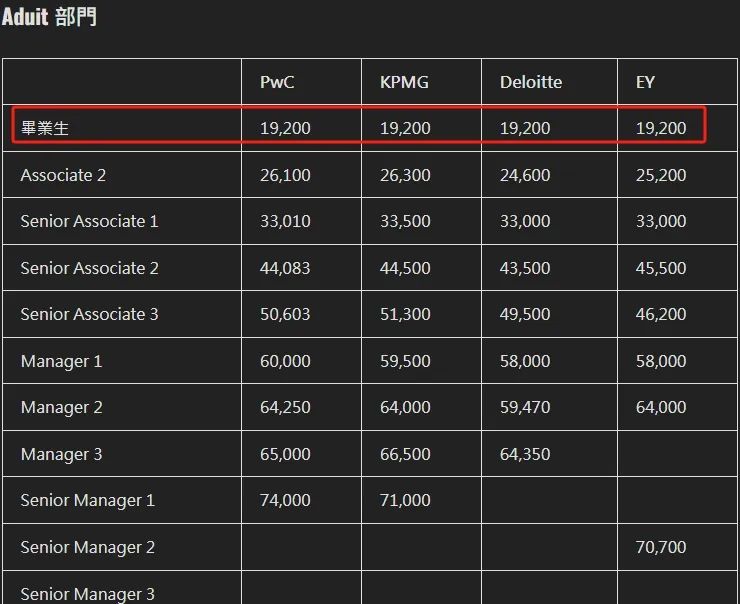Select PwC Associate 2 value 26,100
This screenshot has height=604, width=740.
(285, 175)
